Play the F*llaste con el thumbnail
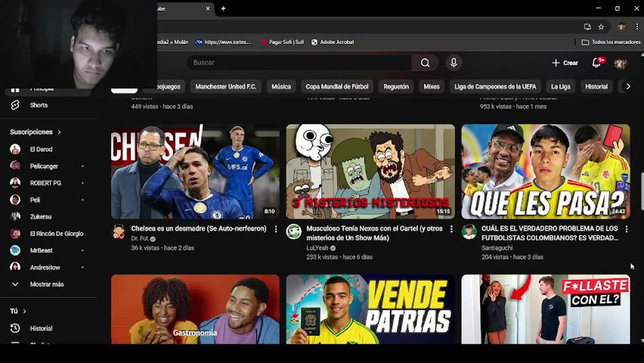This screenshot has width=644, height=363. pos(546,309)
